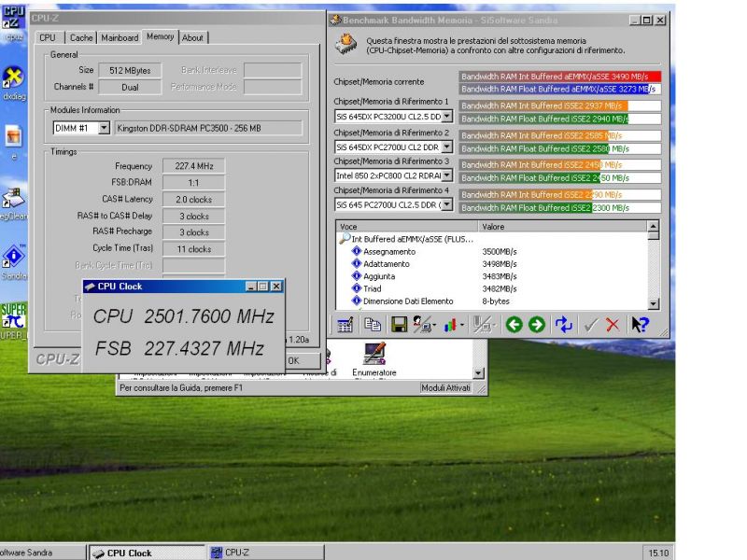Click the scroll down arrow beside Enumeratore
Screen dimensions: 747x560
pyautogui.click(x=478, y=372)
